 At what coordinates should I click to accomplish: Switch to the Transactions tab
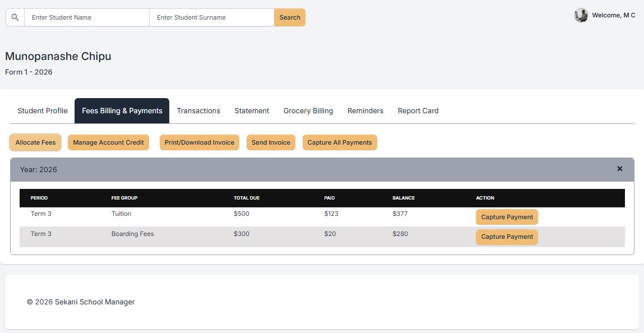[198, 111]
